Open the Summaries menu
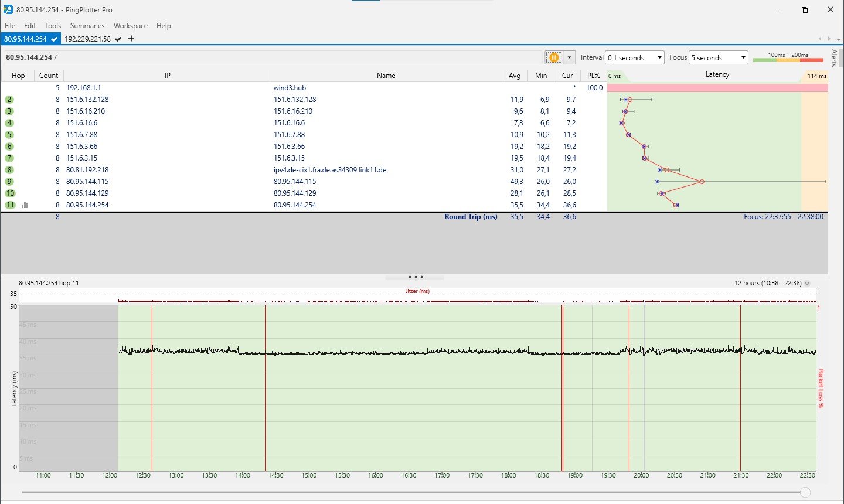Screen dimensions: 844x504 pos(87,26)
